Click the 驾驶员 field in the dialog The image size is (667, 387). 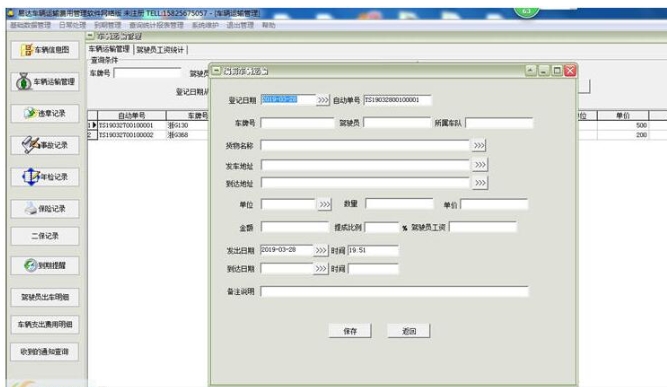(397, 123)
